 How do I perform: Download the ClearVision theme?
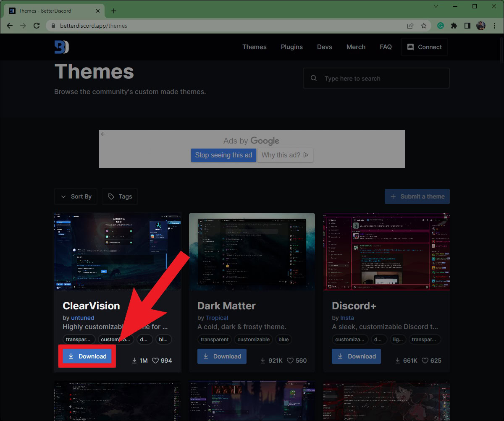pos(87,356)
